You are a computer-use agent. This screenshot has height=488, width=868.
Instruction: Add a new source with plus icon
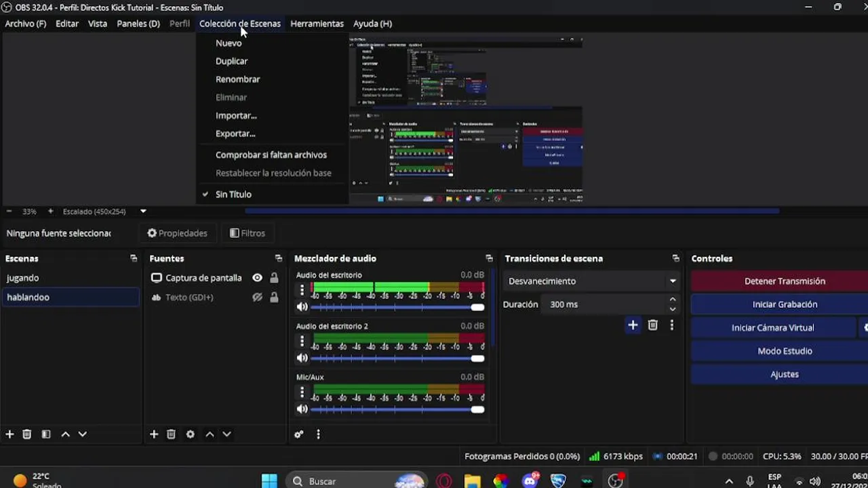(x=154, y=434)
